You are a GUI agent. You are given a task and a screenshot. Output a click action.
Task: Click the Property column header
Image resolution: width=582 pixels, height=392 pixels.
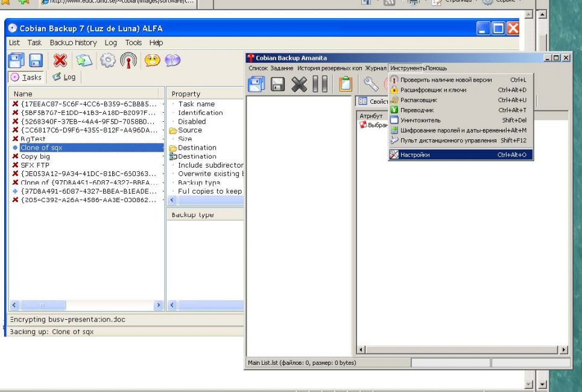click(205, 94)
